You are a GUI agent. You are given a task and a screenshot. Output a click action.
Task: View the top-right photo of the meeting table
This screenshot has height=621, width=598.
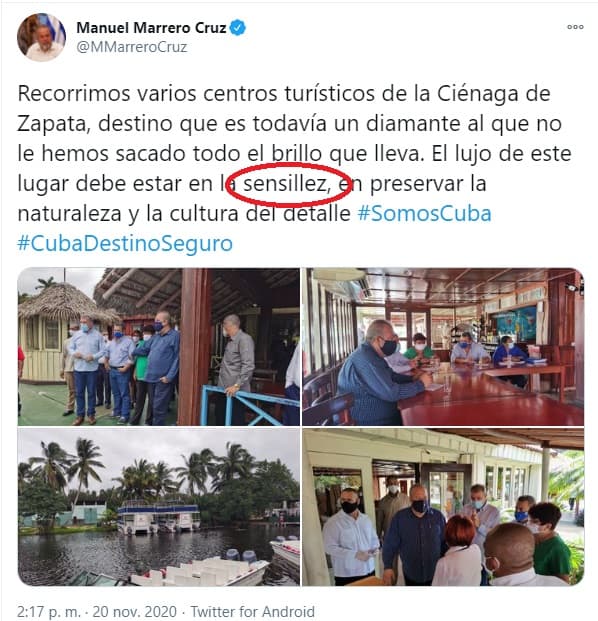coord(443,347)
